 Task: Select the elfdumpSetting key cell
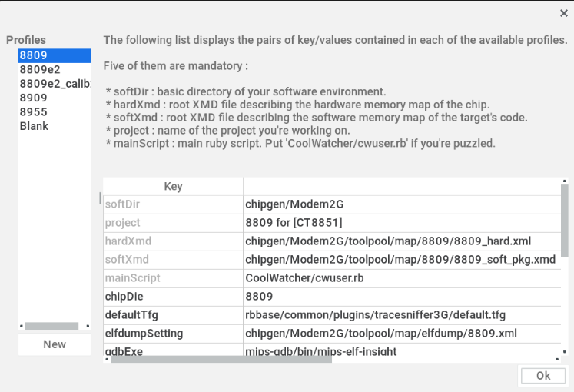tap(173, 334)
